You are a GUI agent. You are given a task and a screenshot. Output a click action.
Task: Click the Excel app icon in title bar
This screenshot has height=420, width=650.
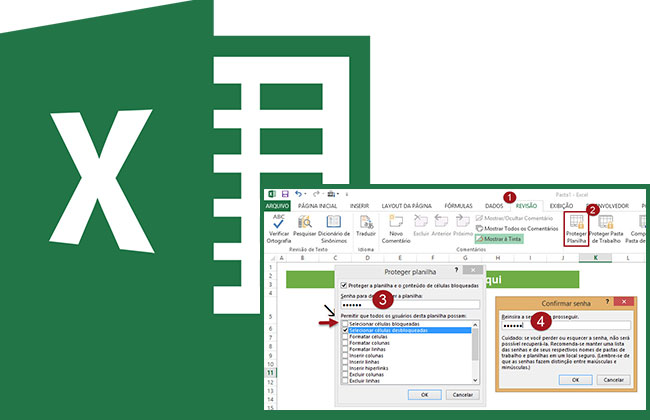272,194
